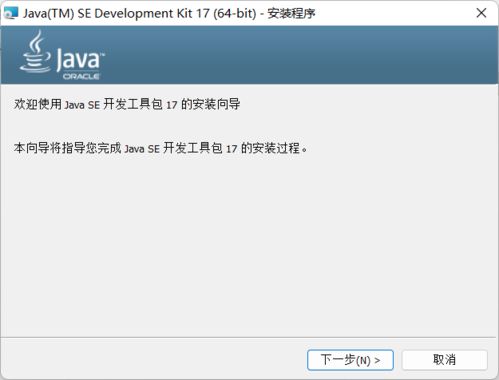This screenshot has height=380, width=499.
Task: Click the text 本向导将指导您完成 Java SE 开发工具包 17 的安装过程
Action: pos(160,148)
